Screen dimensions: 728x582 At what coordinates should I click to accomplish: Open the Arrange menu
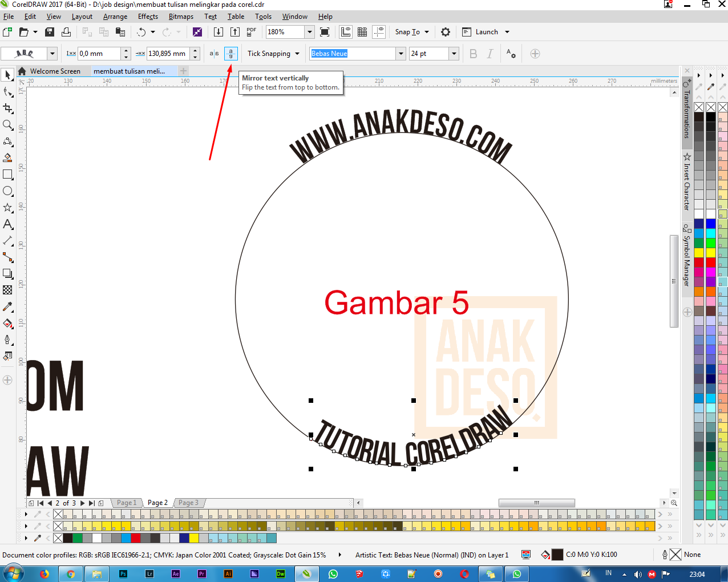coord(115,17)
